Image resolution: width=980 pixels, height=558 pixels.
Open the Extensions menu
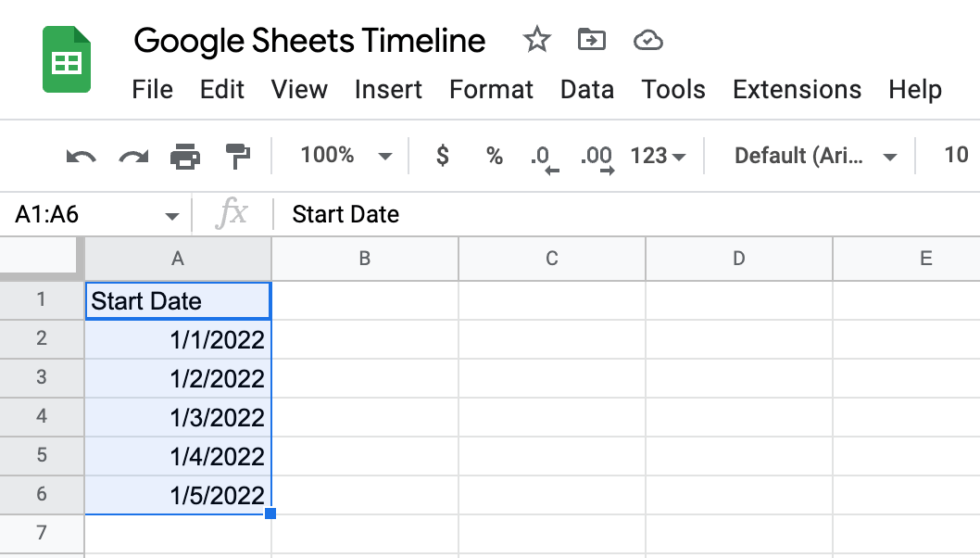click(797, 90)
